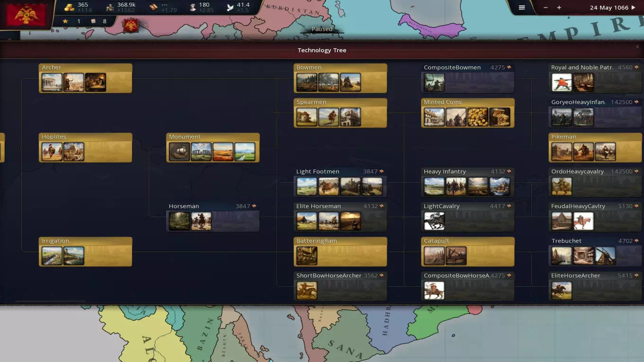Click the Technology Tree header title
Viewport: 644px width, 362px height.
pyautogui.click(x=322, y=50)
